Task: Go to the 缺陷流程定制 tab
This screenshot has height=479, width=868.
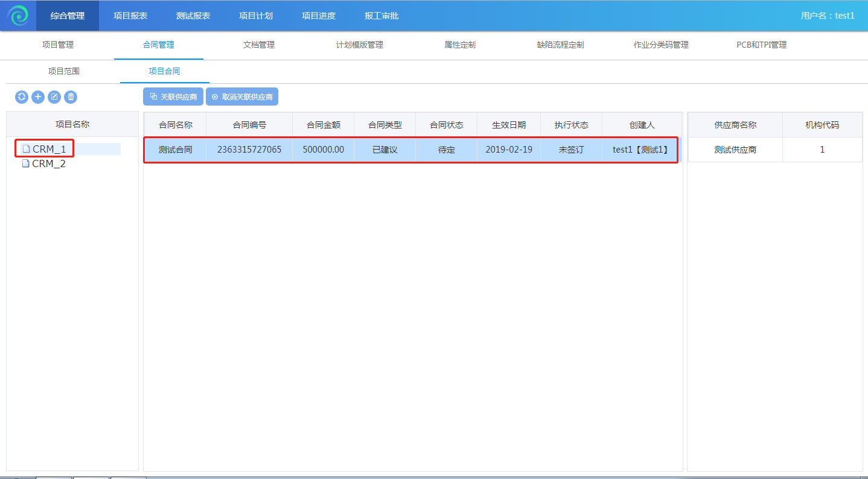Action: click(560, 45)
